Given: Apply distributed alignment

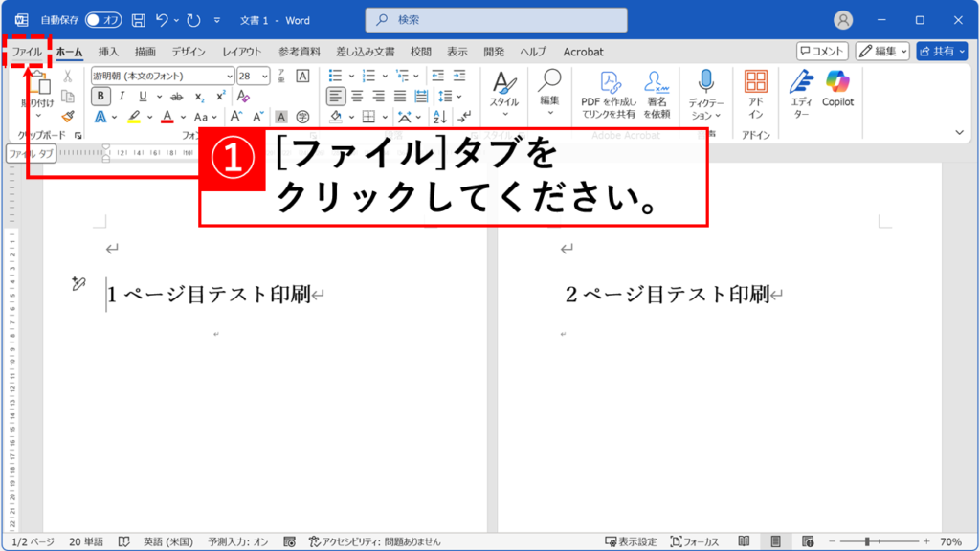Looking at the screenshot, I should 421,97.
